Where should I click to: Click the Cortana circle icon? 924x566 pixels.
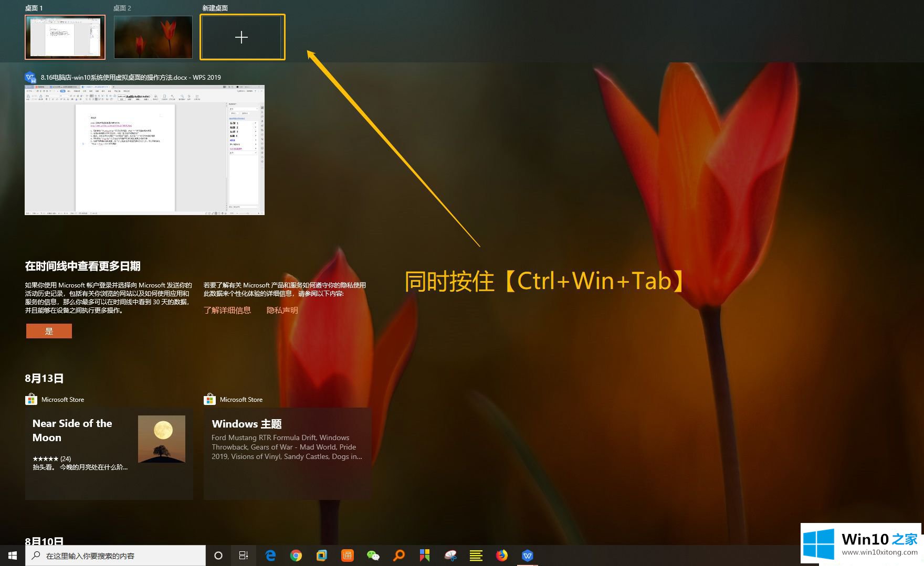tap(218, 556)
